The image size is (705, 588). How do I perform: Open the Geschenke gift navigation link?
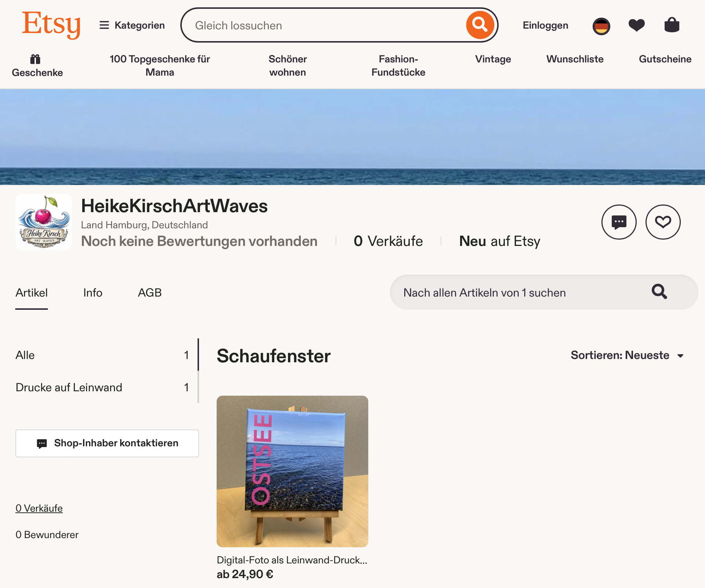(x=37, y=66)
